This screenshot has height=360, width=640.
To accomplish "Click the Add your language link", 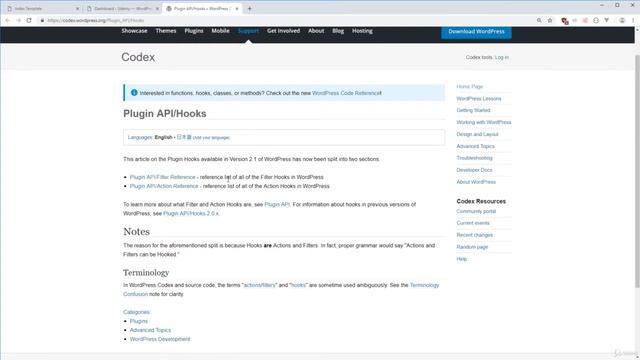I will point(211,138).
